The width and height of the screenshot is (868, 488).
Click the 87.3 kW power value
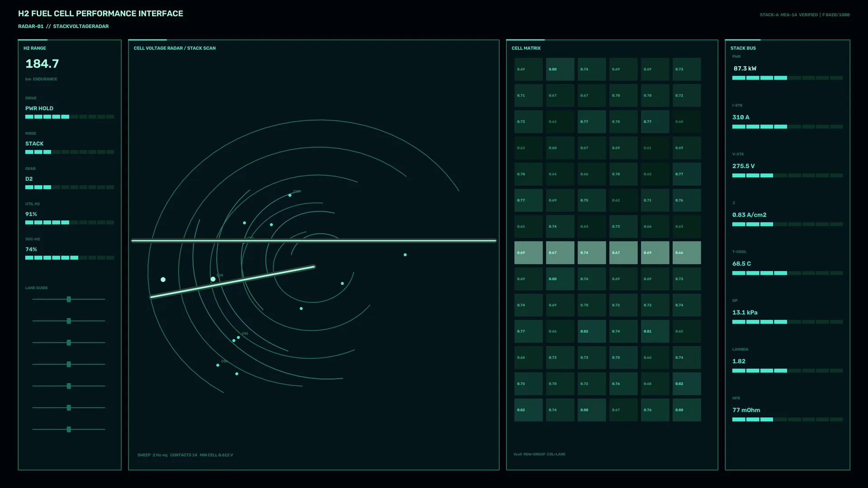click(745, 69)
